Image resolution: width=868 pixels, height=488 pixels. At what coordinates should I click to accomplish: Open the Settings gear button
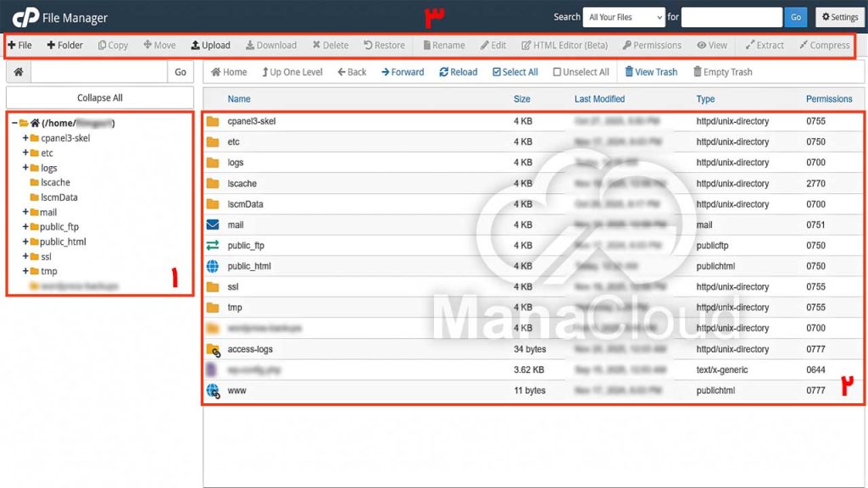837,17
